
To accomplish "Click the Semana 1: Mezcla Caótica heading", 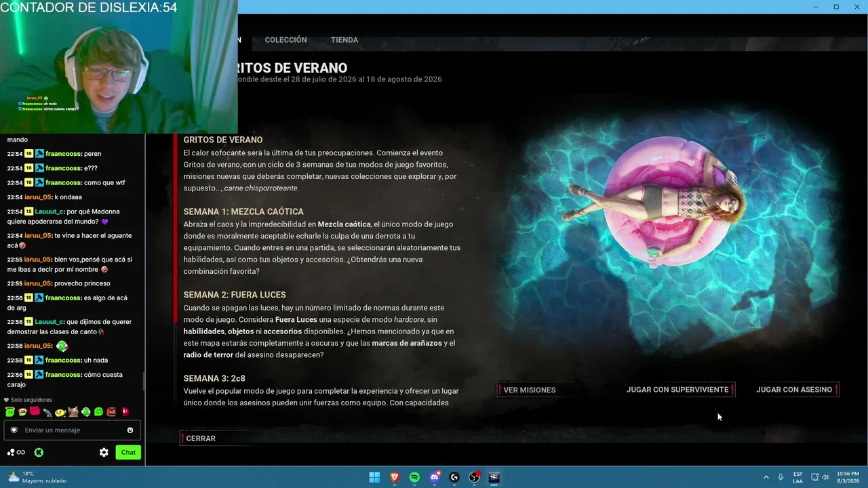I will (243, 211).
